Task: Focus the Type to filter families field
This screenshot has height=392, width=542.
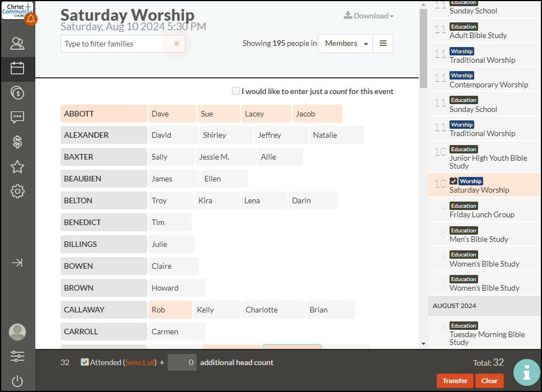Action: coord(123,44)
